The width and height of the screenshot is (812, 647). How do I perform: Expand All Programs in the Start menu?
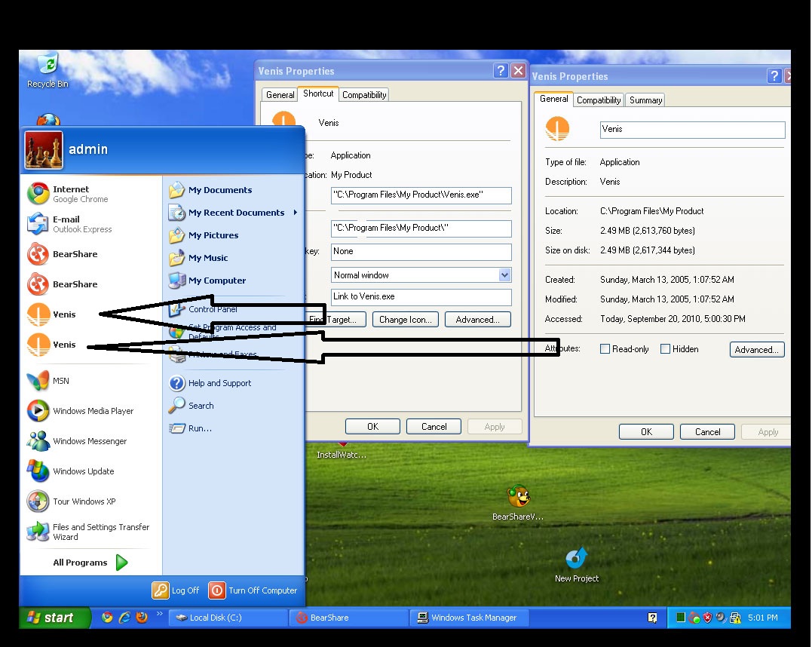coord(90,563)
